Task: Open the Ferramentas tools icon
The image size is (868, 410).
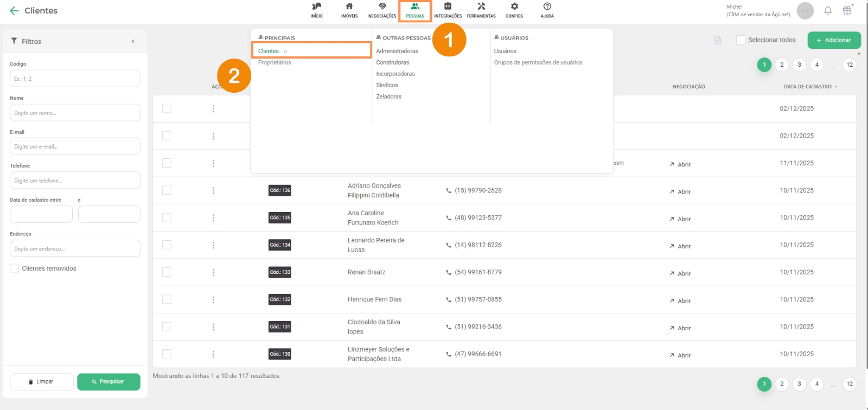Action: 481,7
